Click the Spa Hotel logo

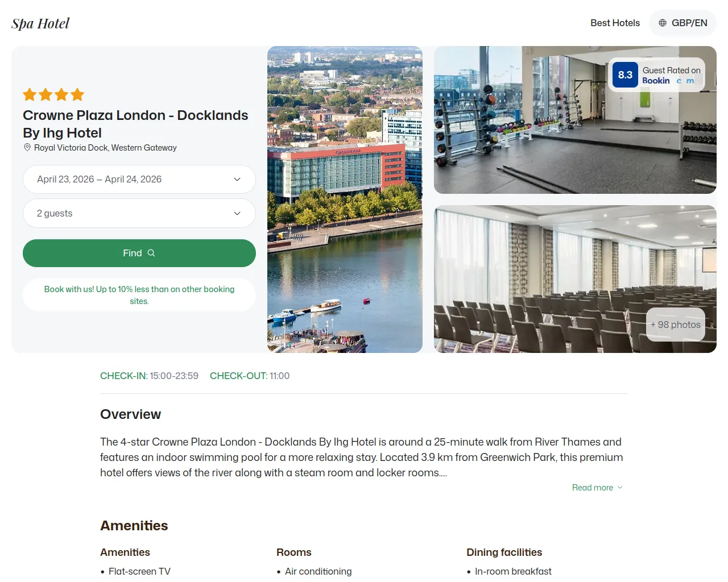pyautogui.click(x=40, y=23)
